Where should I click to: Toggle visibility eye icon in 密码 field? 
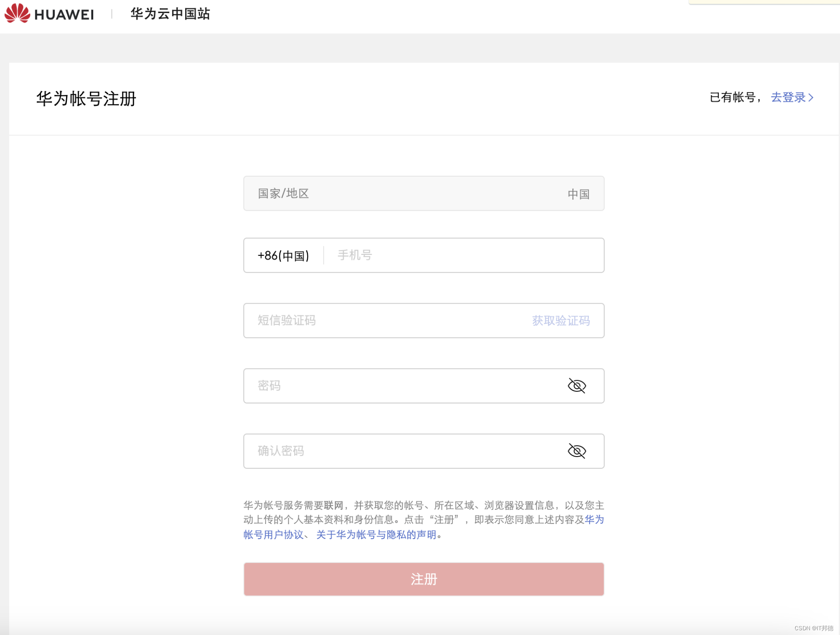pos(577,386)
